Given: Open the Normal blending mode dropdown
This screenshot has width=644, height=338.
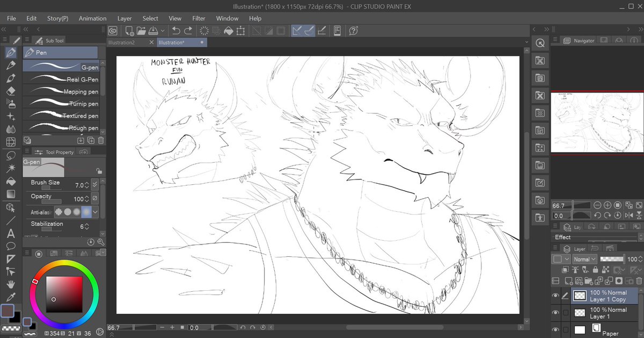Looking at the screenshot, I should 584,259.
